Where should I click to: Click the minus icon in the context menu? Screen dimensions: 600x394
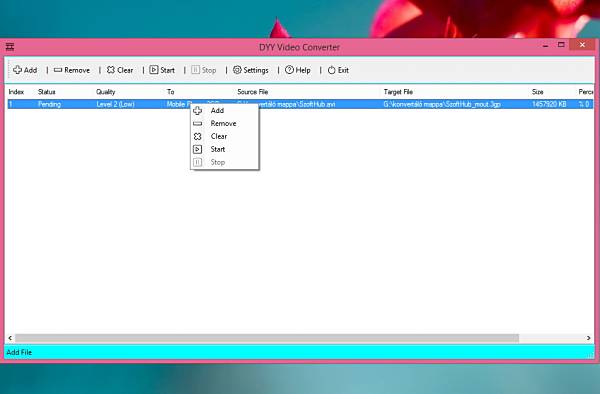click(x=197, y=124)
